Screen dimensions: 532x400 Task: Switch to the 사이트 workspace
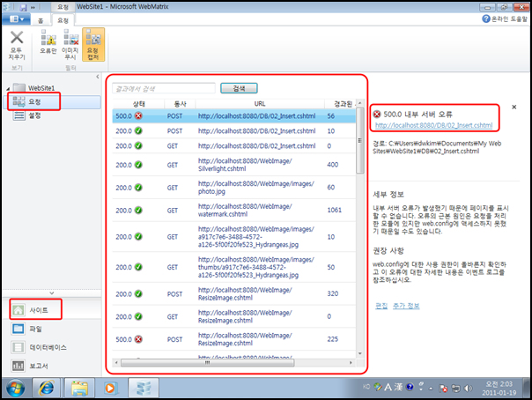tap(53, 310)
